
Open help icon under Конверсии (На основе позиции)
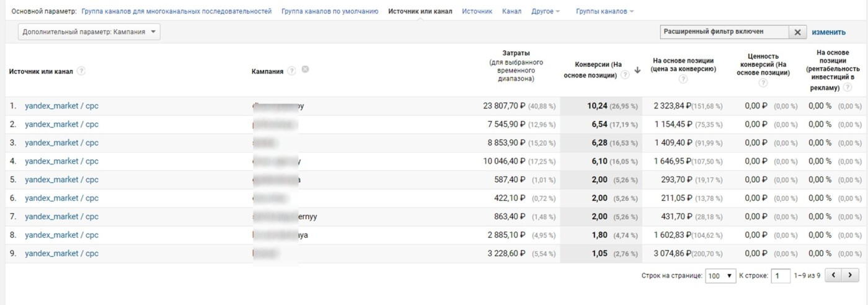[x=625, y=75]
